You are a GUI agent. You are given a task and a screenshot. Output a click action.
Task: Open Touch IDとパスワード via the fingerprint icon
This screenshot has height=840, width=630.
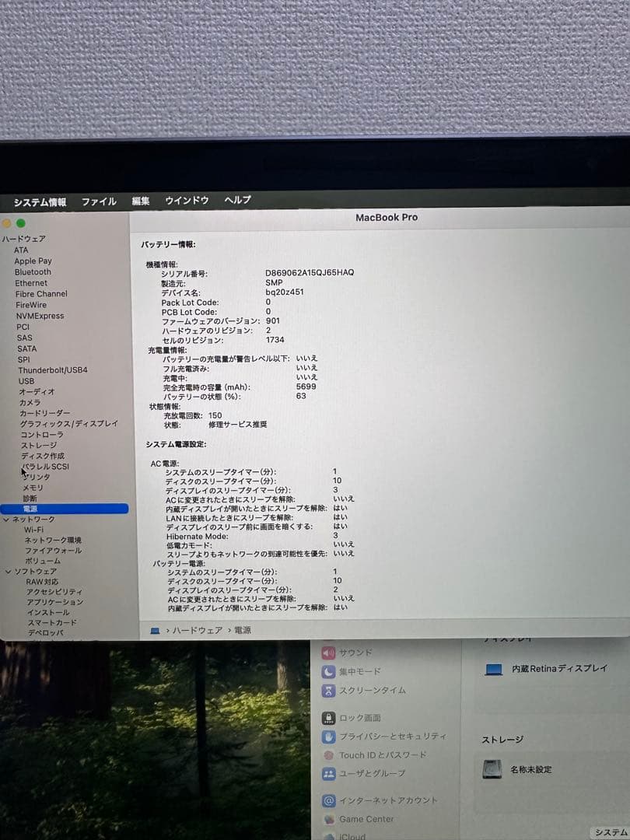[329, 755]
